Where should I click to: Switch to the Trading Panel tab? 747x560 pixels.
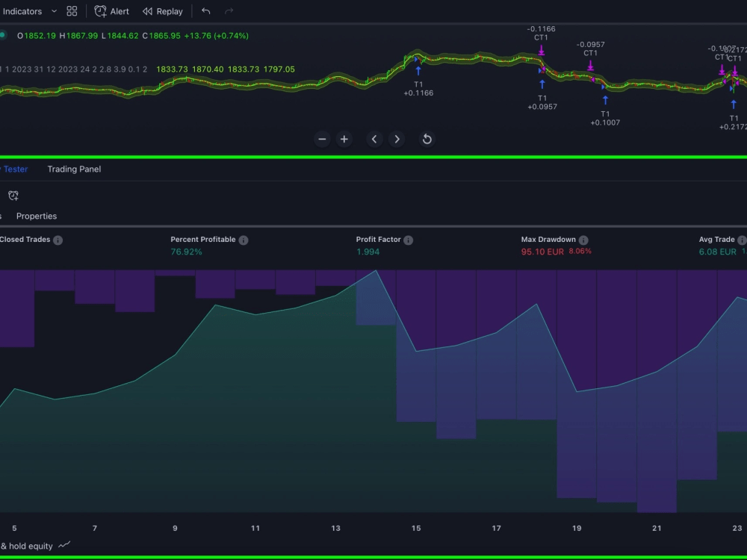pyautogui.click(x=74, y=169)
